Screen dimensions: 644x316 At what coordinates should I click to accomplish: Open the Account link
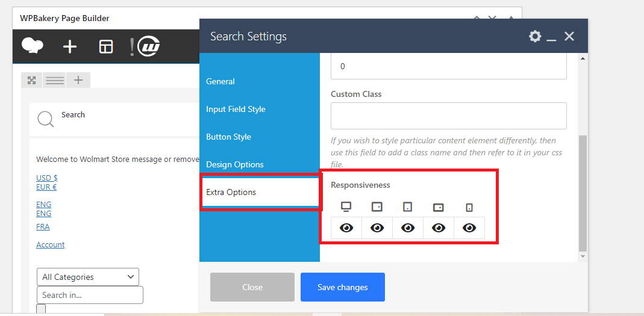(50, 244)
